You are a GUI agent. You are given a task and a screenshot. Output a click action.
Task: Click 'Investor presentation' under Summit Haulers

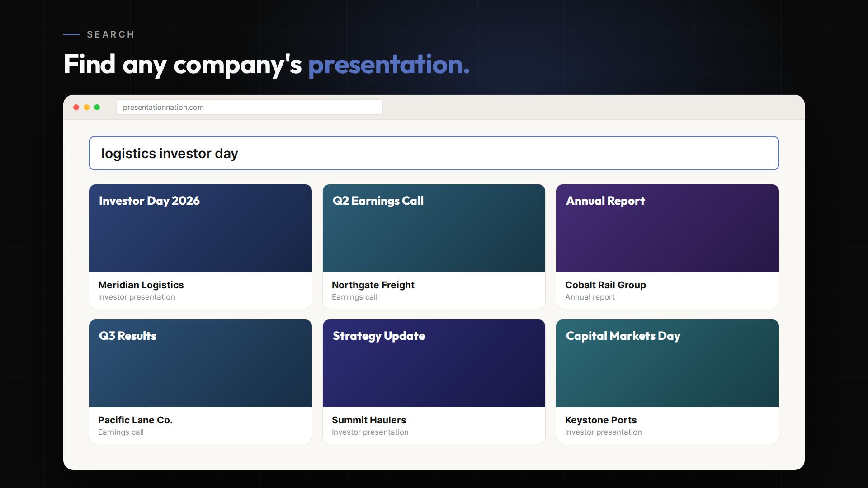click(x=370, y=432)
